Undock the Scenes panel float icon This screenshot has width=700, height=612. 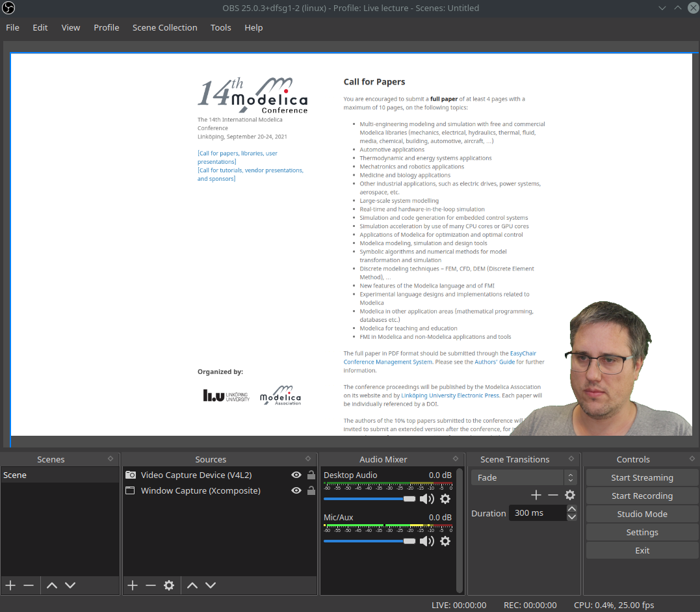[x=110, y=459]
